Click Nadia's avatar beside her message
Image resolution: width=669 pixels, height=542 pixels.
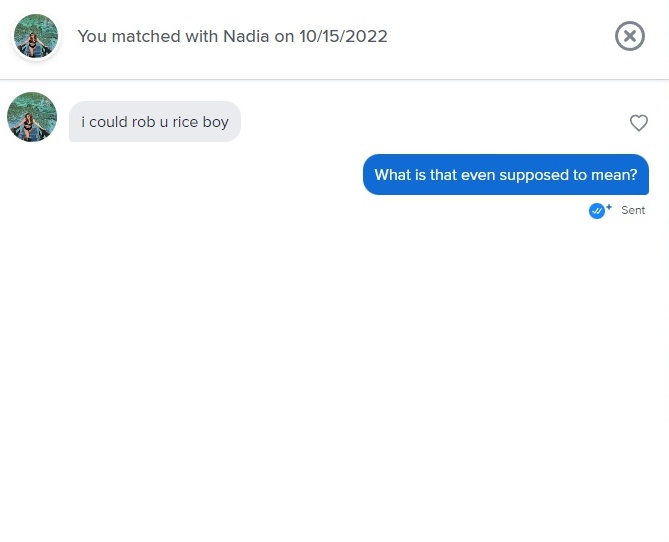point(32,117)
